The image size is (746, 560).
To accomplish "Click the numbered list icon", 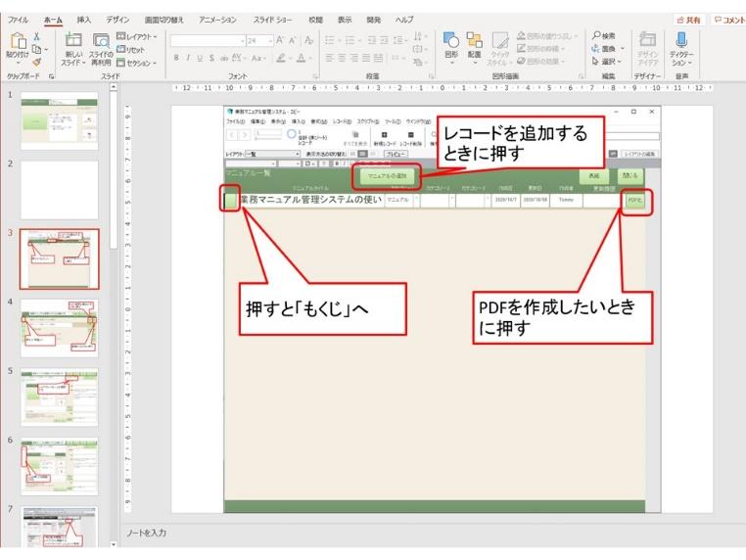I will click(350, 40).
